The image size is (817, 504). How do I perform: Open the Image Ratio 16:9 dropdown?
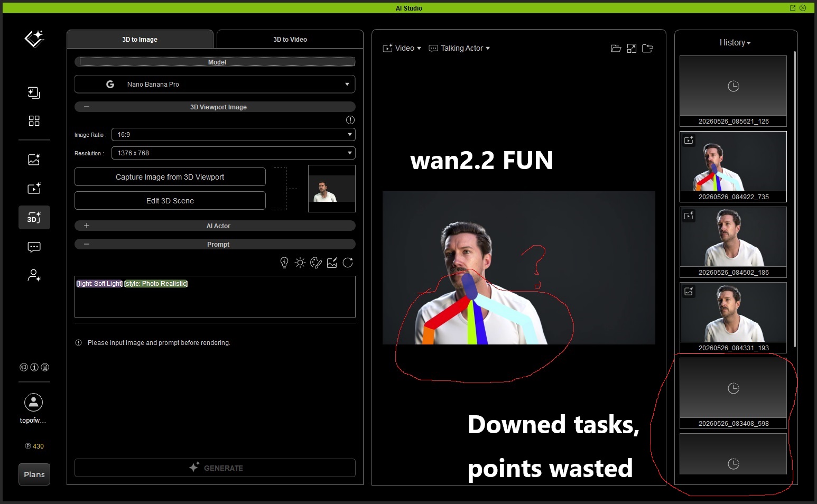pos(233,135)
